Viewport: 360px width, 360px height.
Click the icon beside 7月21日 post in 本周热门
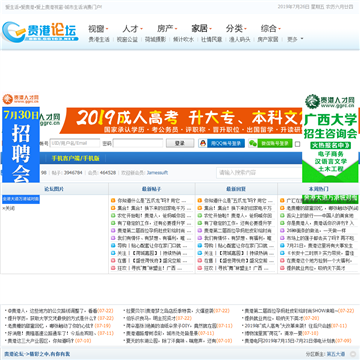(x=282, y=246)
